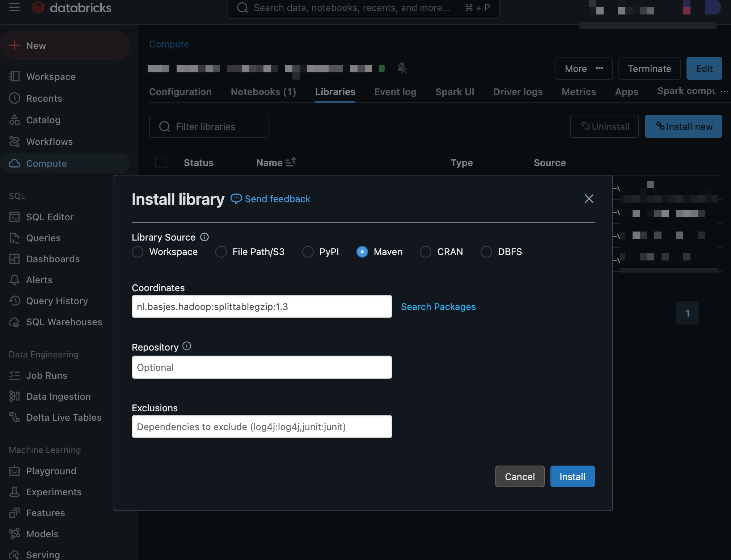Screen dimensions: 731x560
Task: Click the Uninstall button
Action: [x=605, y=126]
